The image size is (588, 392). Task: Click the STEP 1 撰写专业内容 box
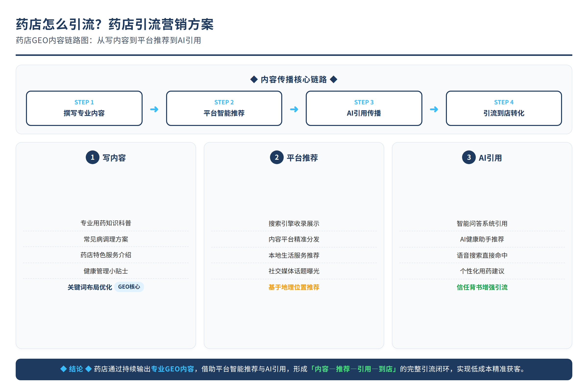point(84,108)
